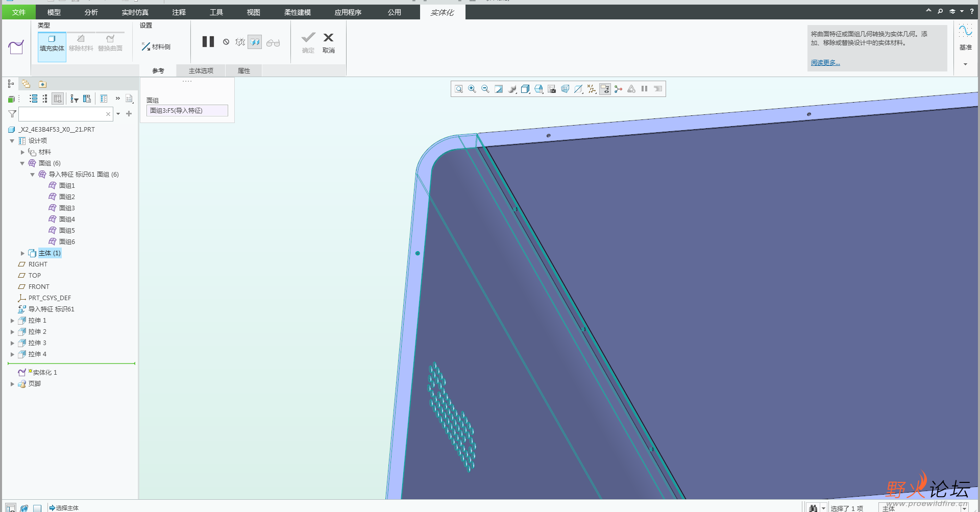
Task: Open the tree settings page icon dropdown
Action: (130, 99)
